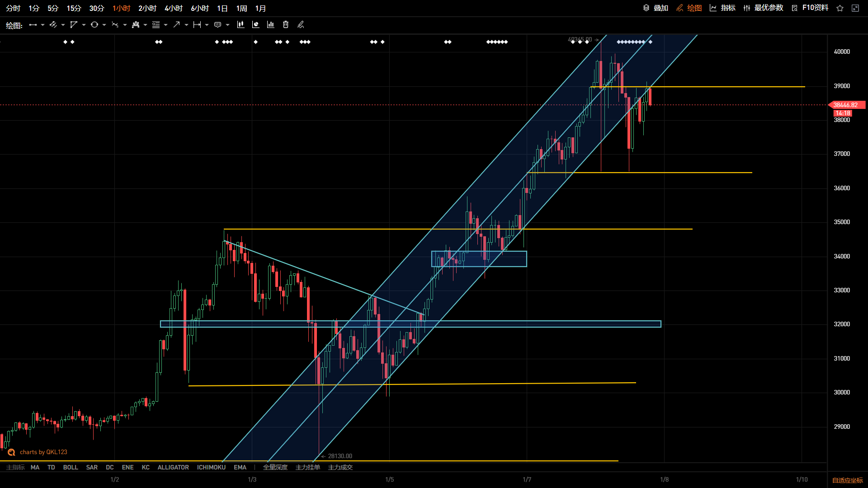Select the measure range tool
Screen dimensions: 868x488
pyautogui.click(x=197, y=25)
